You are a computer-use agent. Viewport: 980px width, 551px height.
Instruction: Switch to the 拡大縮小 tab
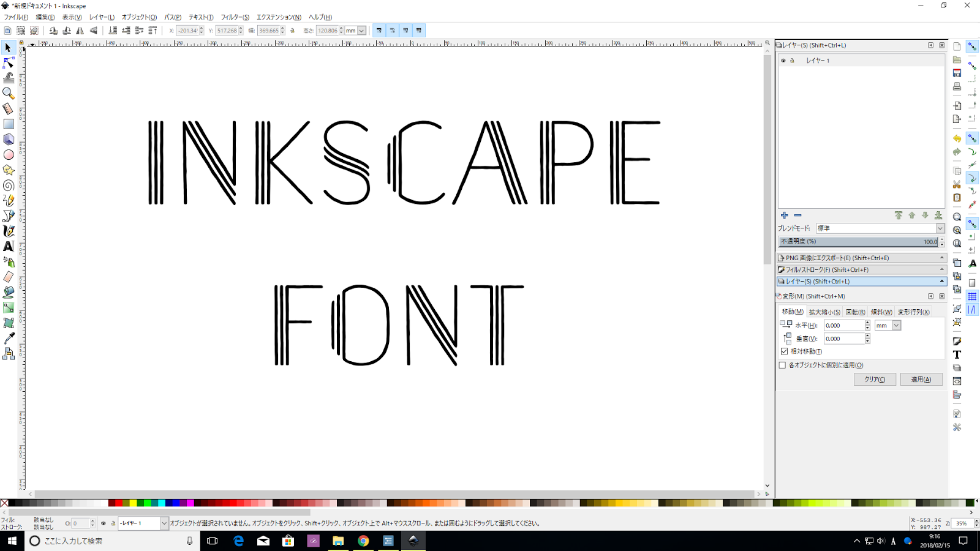point(824,312)
